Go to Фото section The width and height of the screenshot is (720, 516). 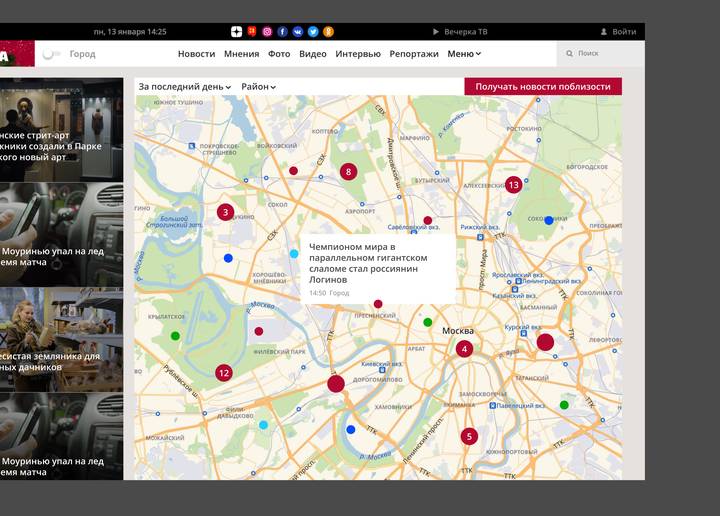click(279, 54)
